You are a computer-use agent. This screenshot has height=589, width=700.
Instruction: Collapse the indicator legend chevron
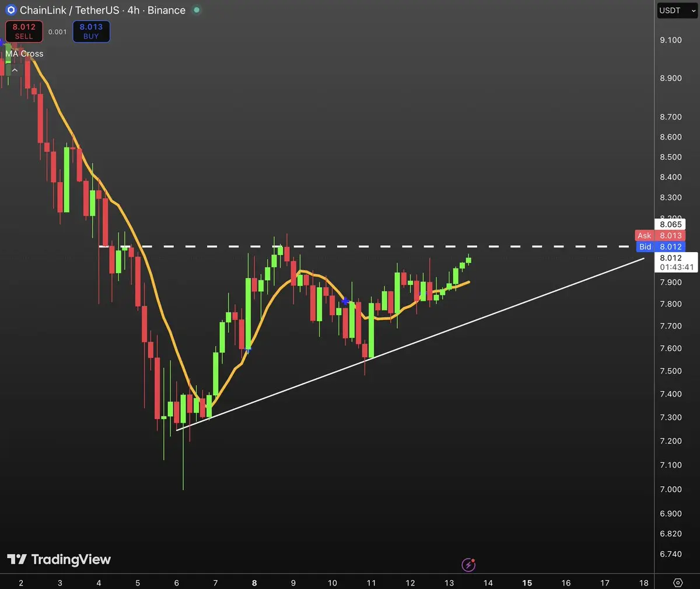tap(15, 70)
